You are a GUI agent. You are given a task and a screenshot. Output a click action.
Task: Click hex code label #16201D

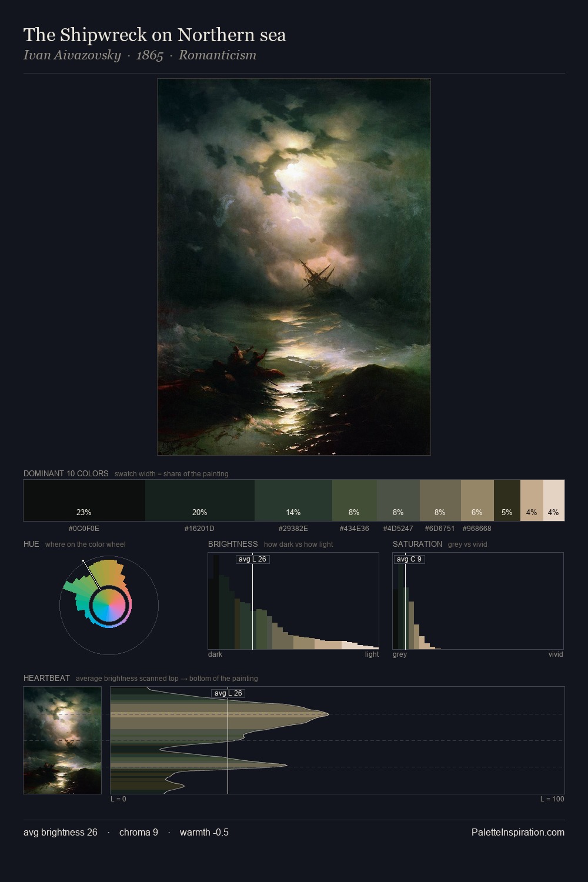click(199, 529)
